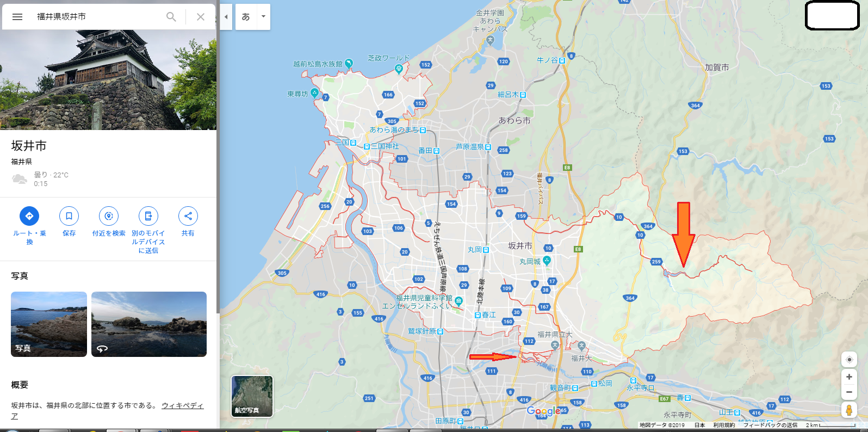Click the あわら湯のまち station icon

(423, 130)
